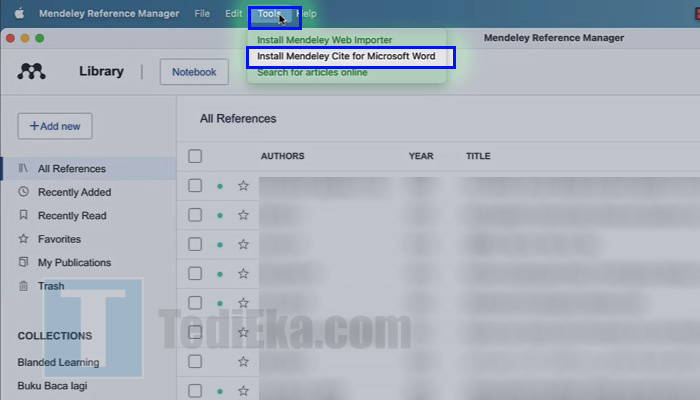Check the seventh reference row checkbox
This screenshot has height=400, width=700.
[x=195, y=361]
